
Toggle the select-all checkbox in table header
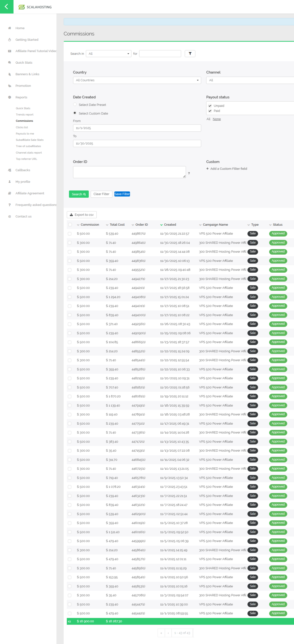(x=70, y=225)
